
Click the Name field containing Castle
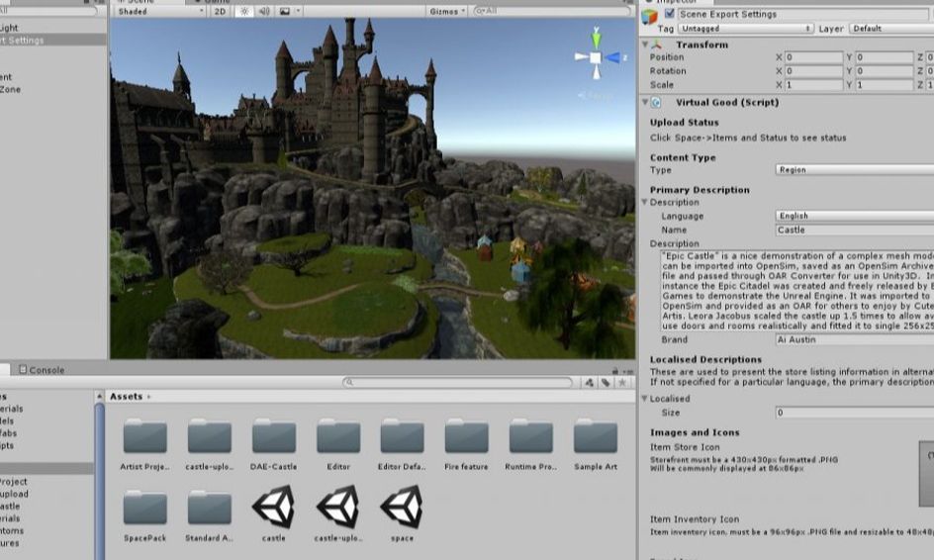pyautogui.click(x=855, y=230)
